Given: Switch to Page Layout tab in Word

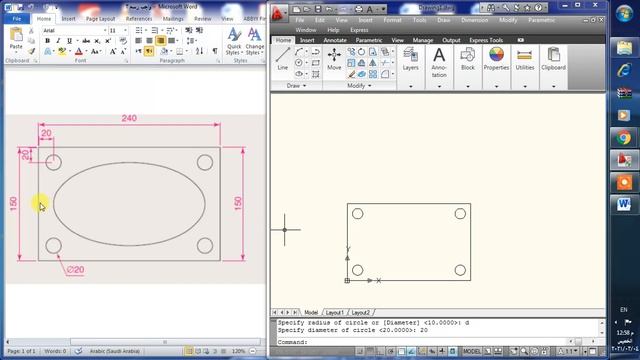Looking at the screenshot, I should pos(100,19).
